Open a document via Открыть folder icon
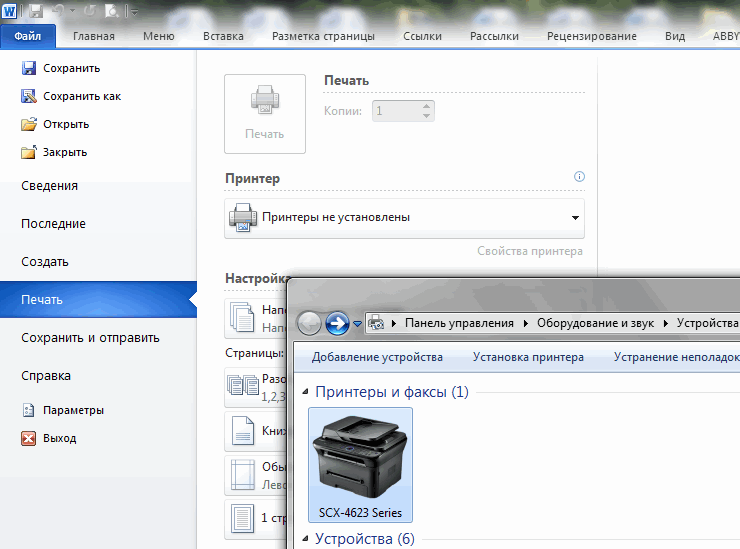 point(29,125)
